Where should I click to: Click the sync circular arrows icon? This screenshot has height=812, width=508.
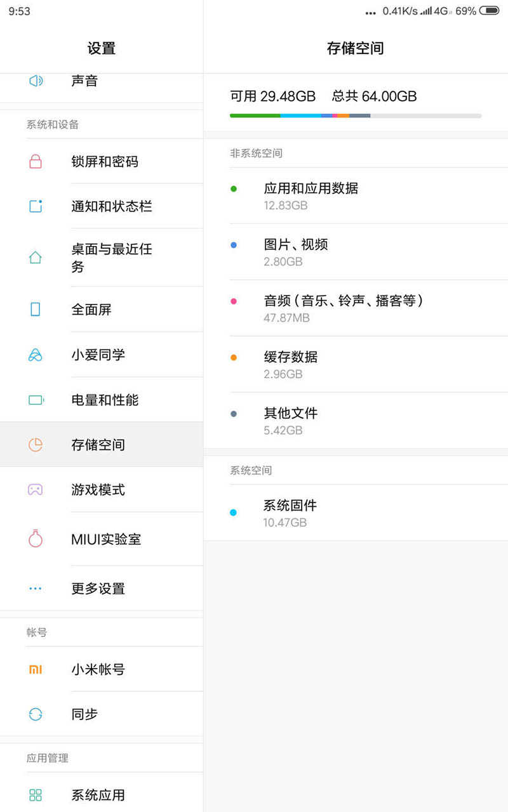(36, 714)
